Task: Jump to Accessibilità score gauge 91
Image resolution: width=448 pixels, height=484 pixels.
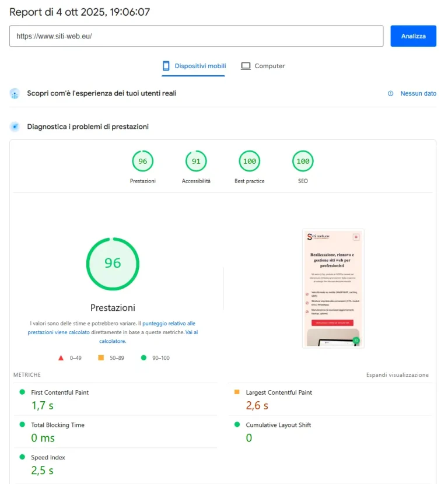Action: tap(196, 162)
